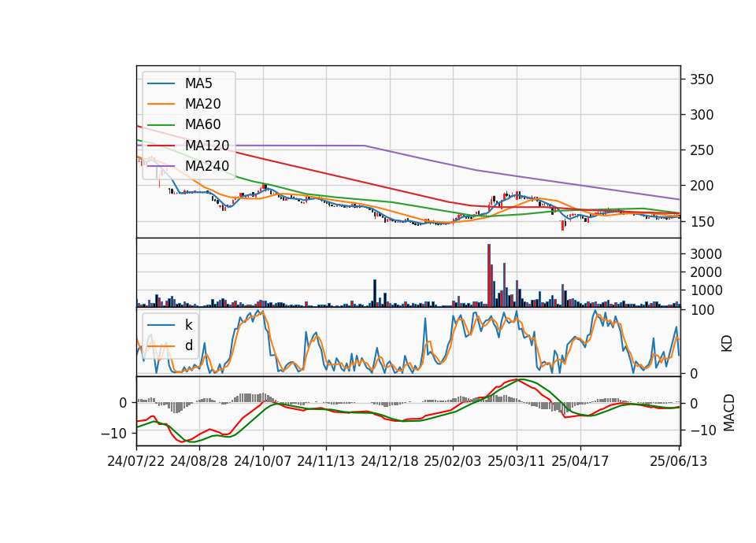Screen dimensions: 756x543
Task: Click the 300 price axis tick label
Action: pos(702,115)
